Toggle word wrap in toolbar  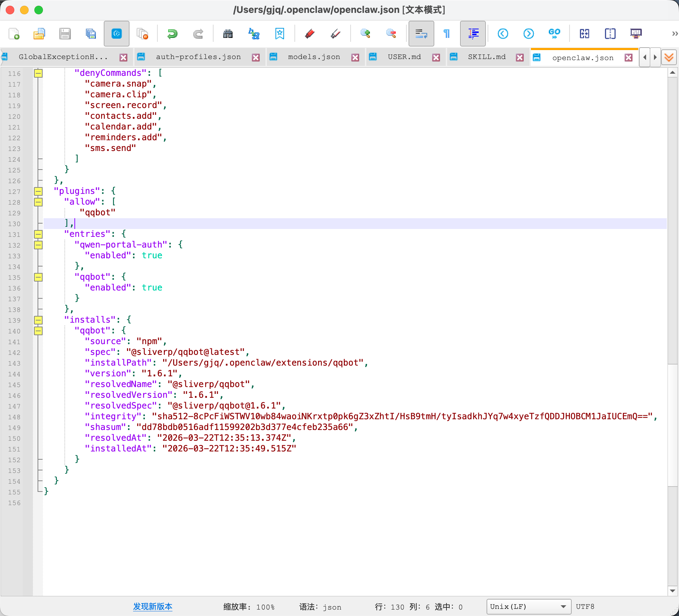421,34
